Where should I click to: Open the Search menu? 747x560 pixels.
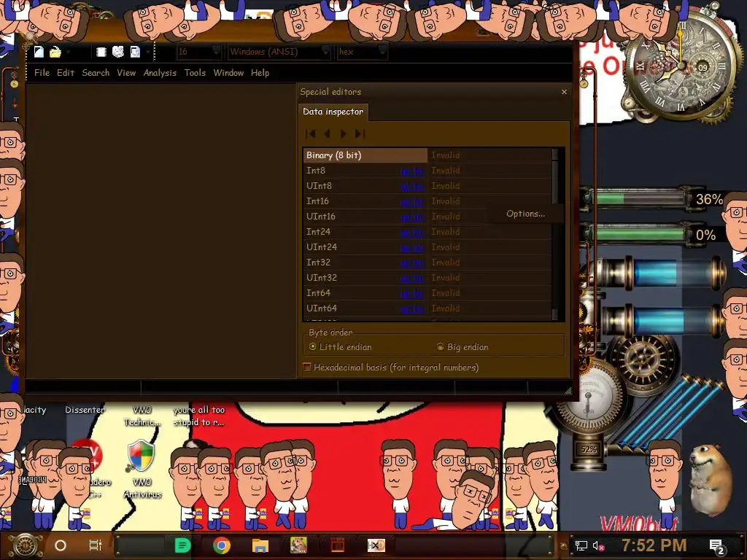pyautogui.click(x=96, y=73)
